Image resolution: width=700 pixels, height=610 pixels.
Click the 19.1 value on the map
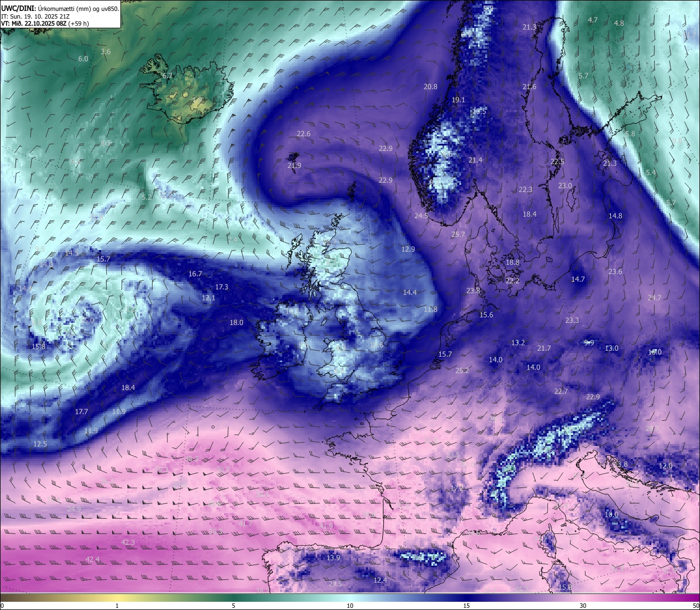point(458,100)
